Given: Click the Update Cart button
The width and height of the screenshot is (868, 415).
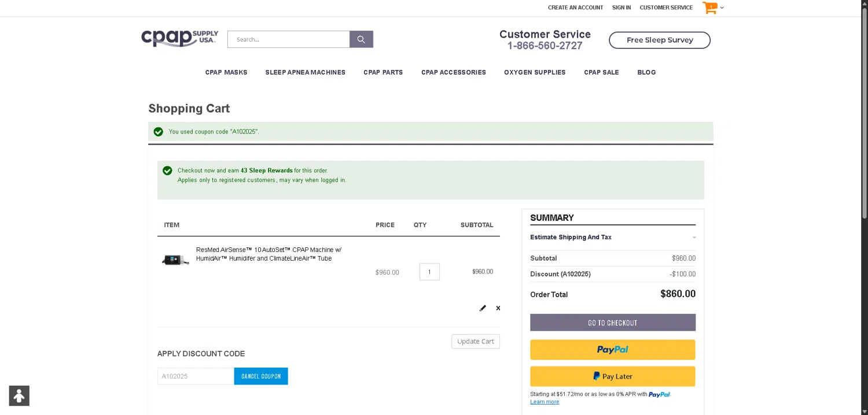Looking at the screenshot, I should pyautogui.click(x=476, y=341).
